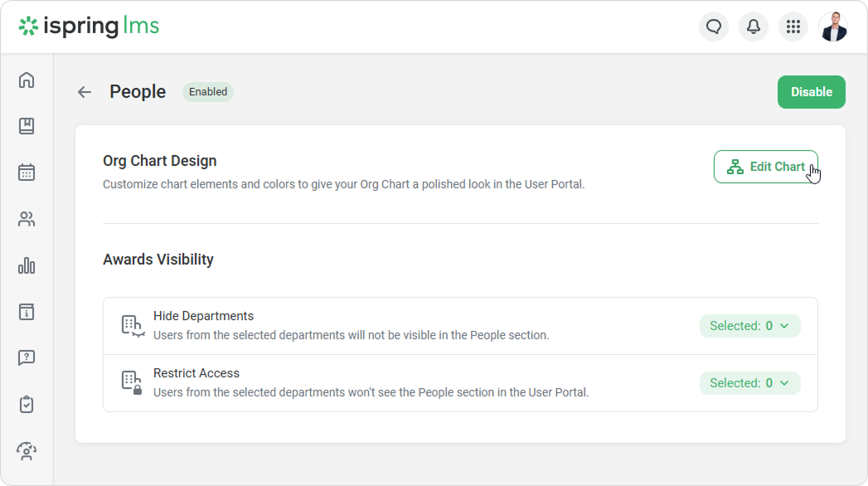Expand Restrict Access selected dropdown
The image size is (868, 486).
click(749, 383)
